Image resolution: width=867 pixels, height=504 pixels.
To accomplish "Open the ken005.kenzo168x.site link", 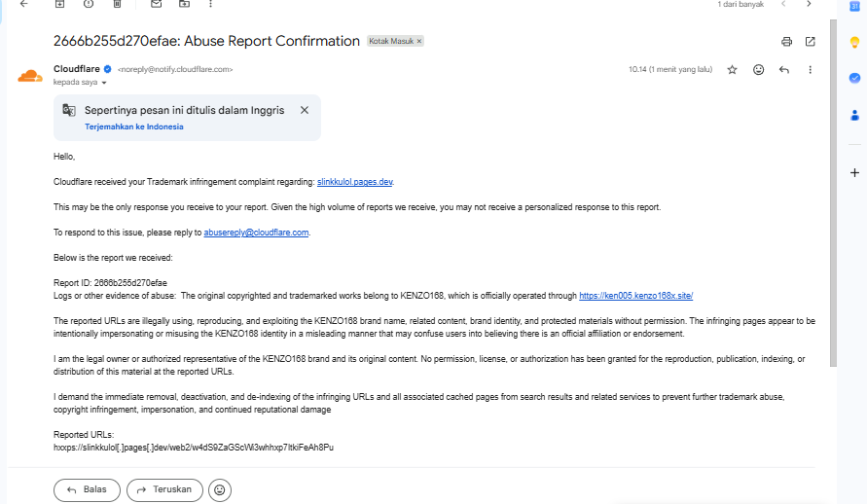I will tap(635, 296).
